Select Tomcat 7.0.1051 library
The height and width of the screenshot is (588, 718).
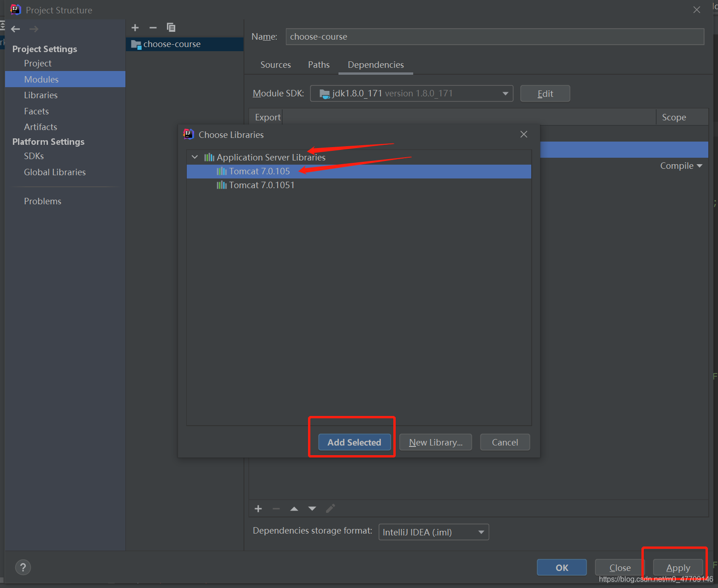[261, 185]
